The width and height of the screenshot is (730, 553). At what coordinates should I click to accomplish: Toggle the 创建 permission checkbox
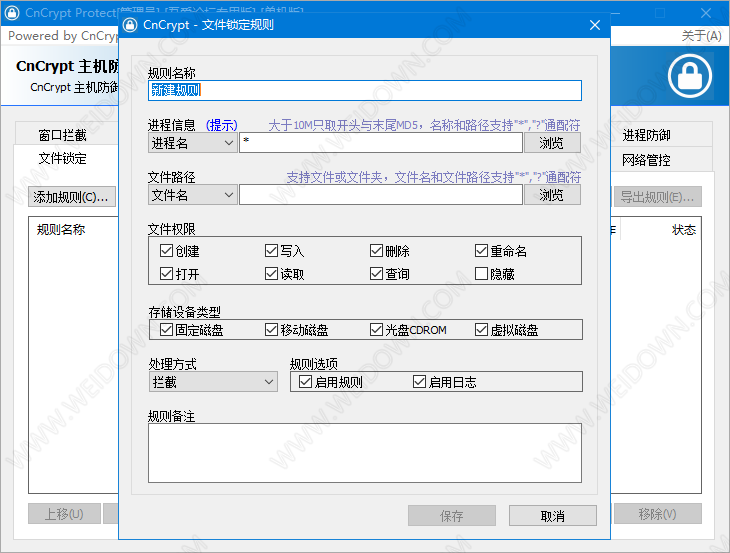tap(166, 251)
